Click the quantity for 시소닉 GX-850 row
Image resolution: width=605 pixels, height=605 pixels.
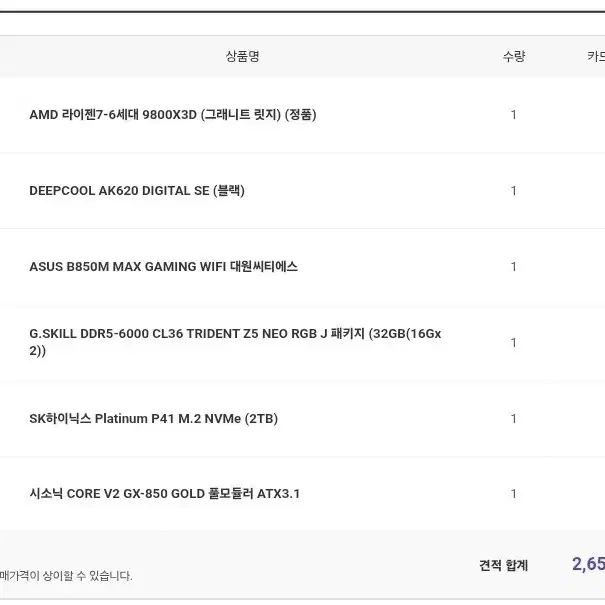pos(514,494)
